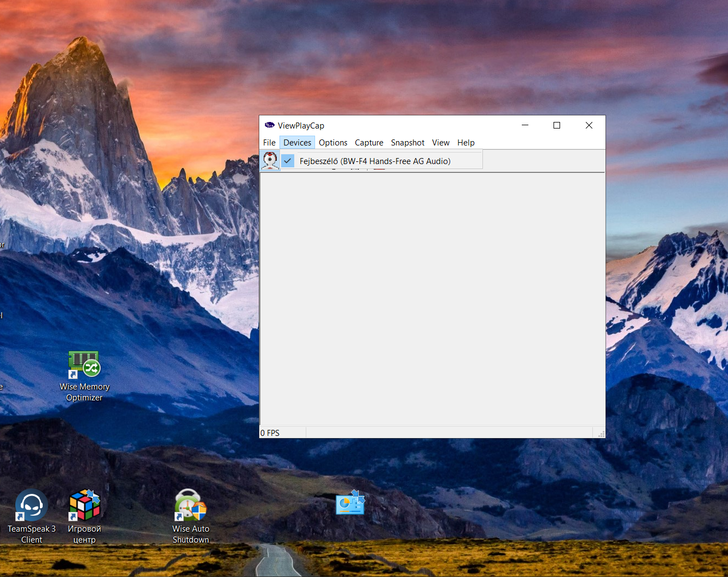
Task: Open the View menu
Action: (441, 142)
